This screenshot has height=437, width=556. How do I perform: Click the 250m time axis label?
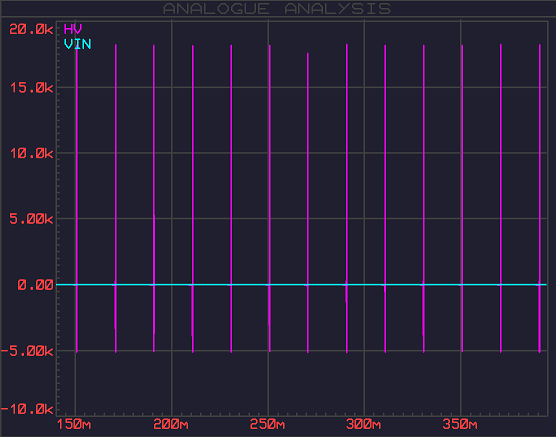pyautogui.click(x=267, y=424)
